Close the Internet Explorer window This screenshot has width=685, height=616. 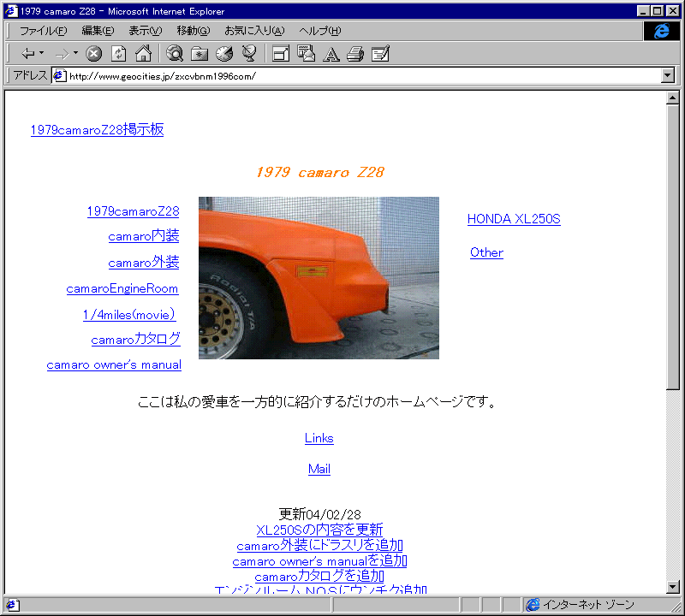673,11
